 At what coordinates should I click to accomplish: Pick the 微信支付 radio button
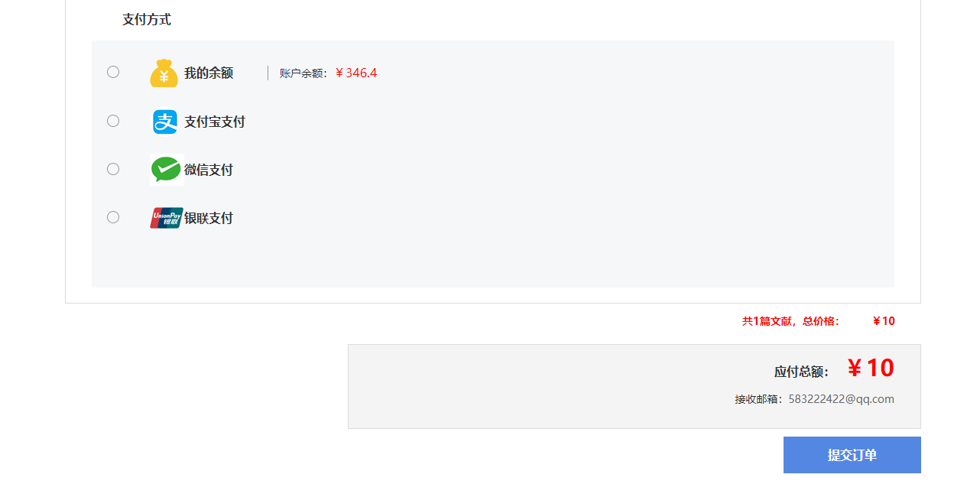tap(113, 169)
